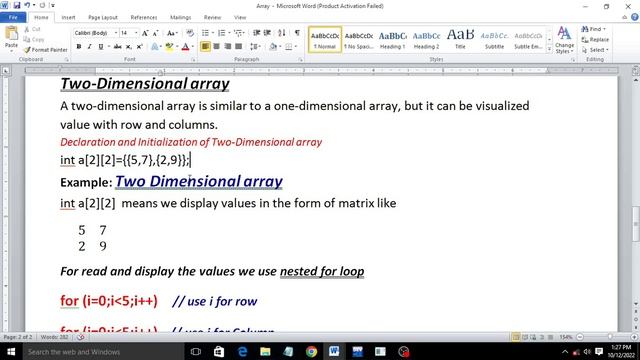
Task: Toggle Center alignment
Action: pos(216,47)
